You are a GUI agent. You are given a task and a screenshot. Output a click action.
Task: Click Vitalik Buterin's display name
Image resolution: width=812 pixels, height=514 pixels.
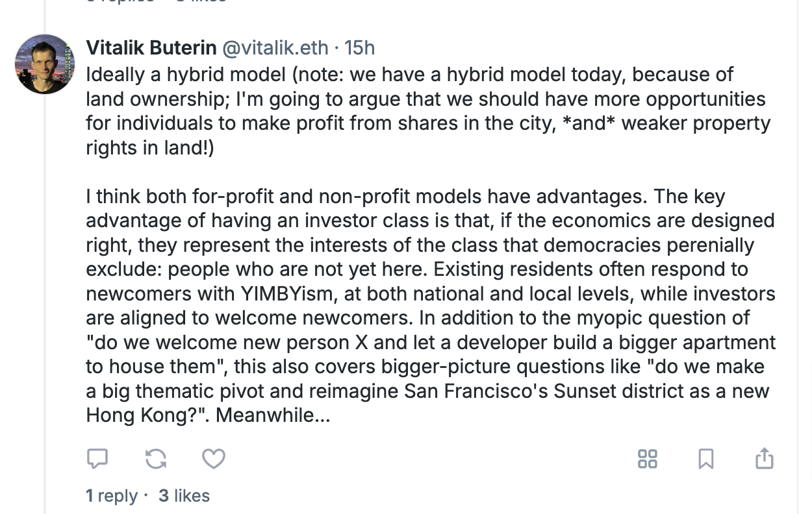[x=151, y=47]
